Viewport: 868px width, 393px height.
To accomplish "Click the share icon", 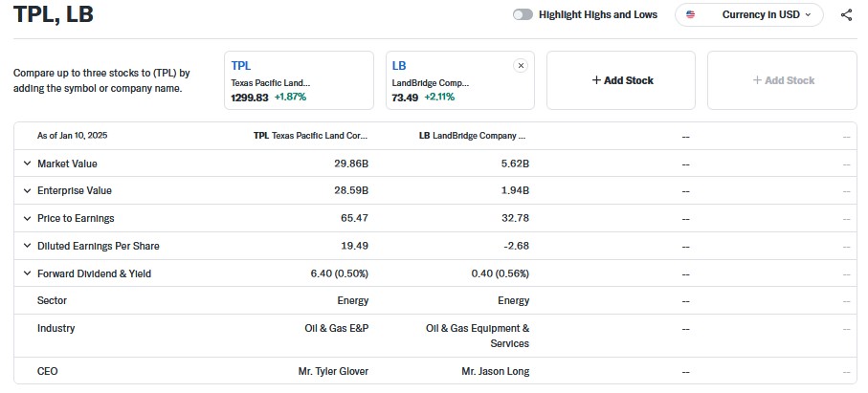I will pyautogui.click(x=846, y=15).
